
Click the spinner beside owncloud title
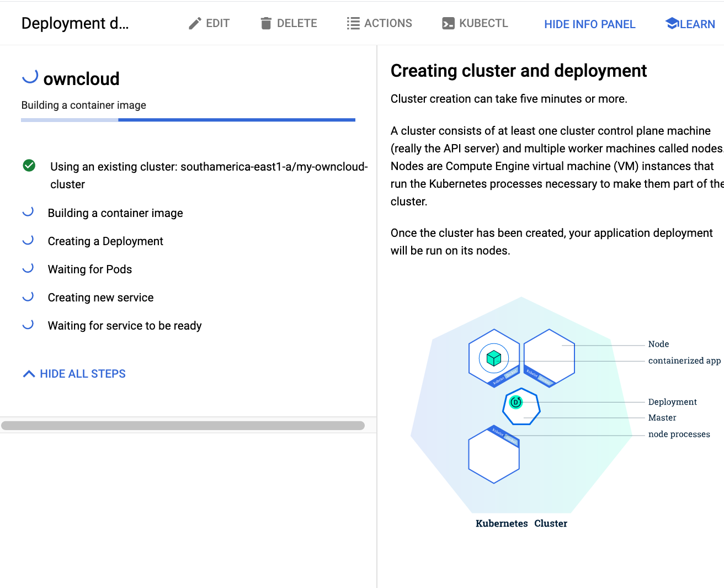click(30, 77)
